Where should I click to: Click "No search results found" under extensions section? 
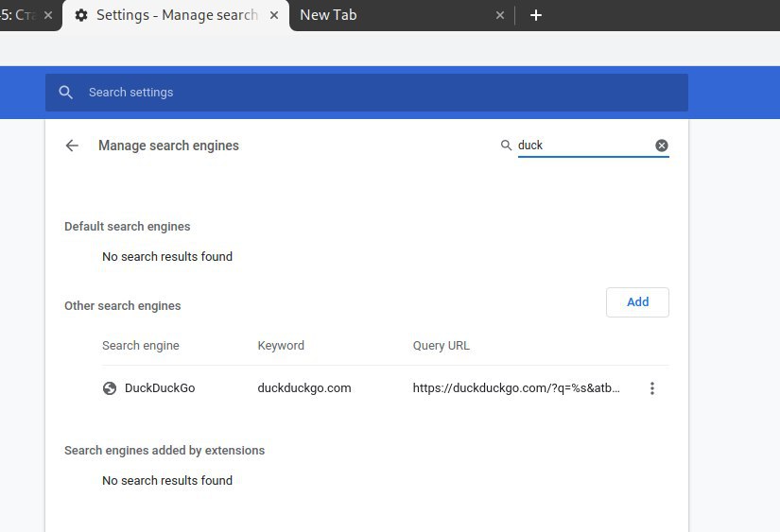[x=167, y=481]
